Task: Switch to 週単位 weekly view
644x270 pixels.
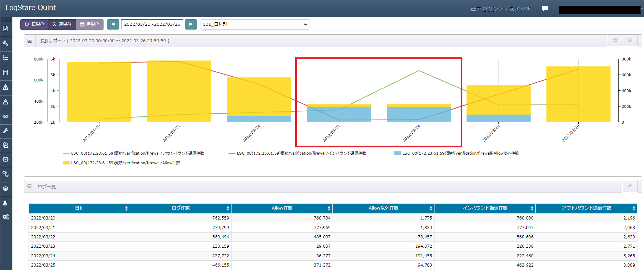Action: click(62, 24)
